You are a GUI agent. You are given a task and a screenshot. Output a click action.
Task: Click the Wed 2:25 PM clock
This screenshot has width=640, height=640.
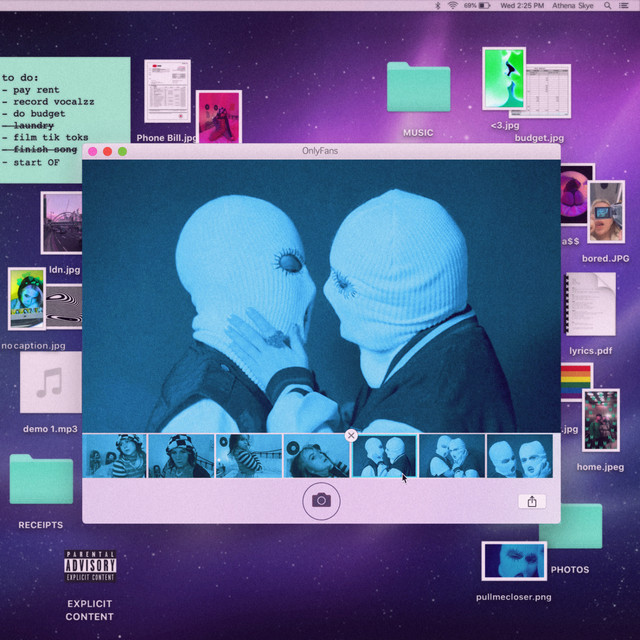[x=522, y=5]
